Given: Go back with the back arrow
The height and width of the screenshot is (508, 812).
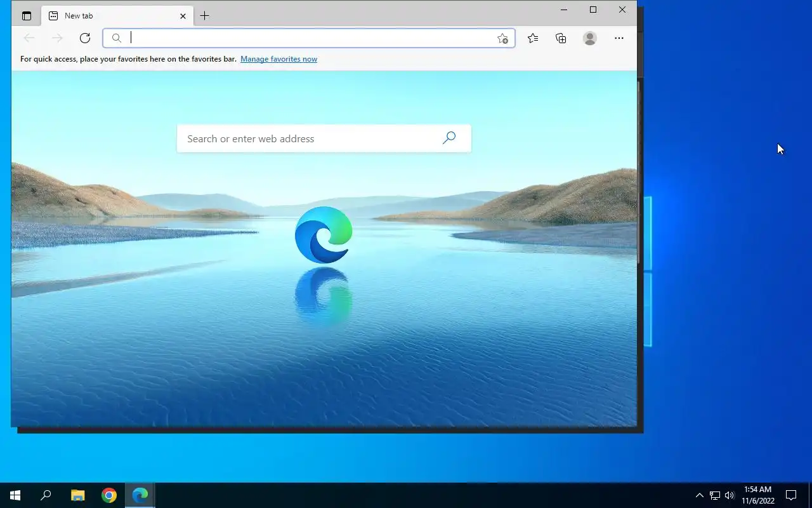Looking at the screenshot, I should tap(29, 38).
